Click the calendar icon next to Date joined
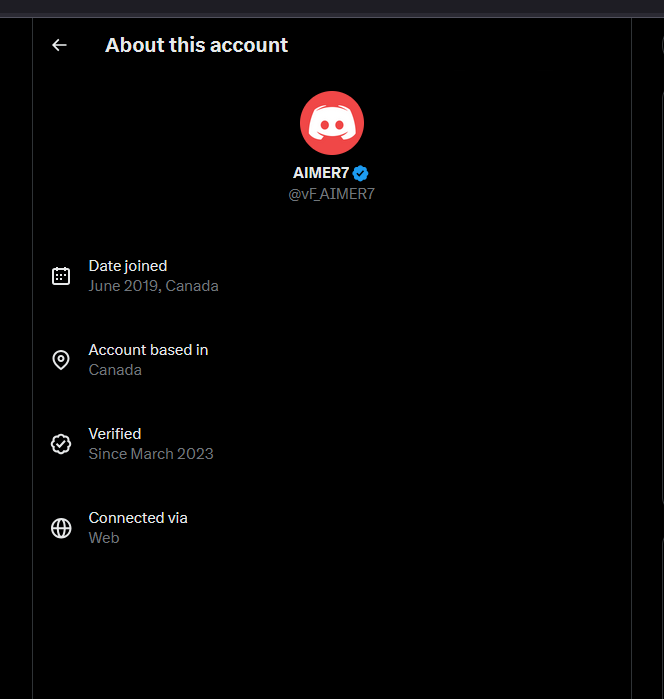 (61, 276)
